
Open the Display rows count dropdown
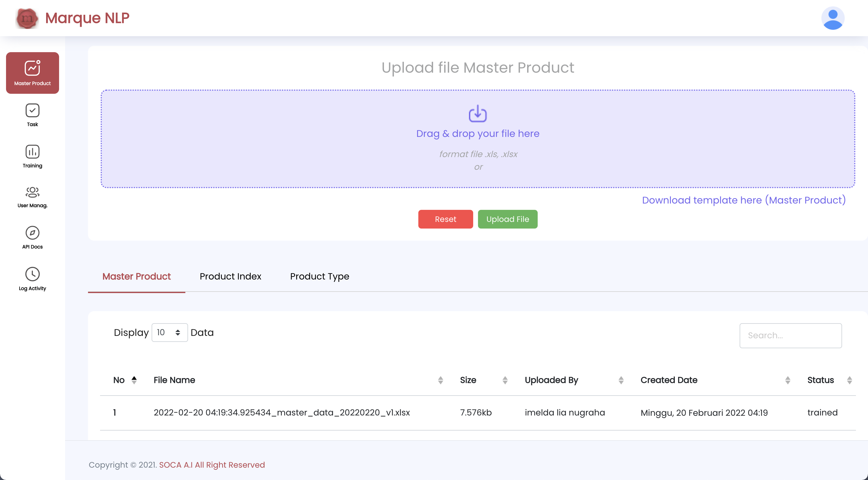(x=169, y=333)
